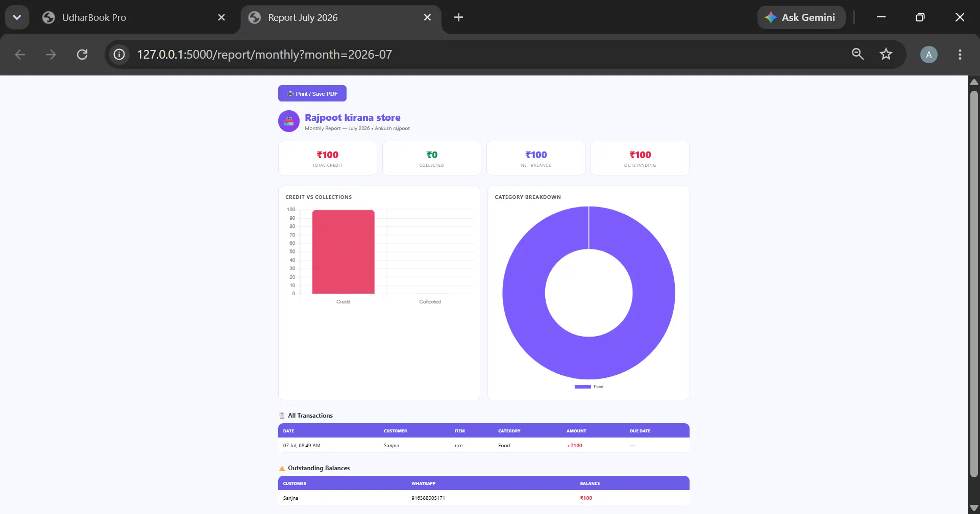Close the Report July 2026 tab

[427, 17]
